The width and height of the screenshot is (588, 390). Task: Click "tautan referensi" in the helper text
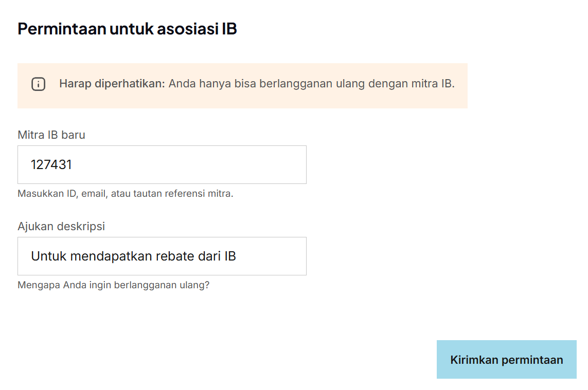click(160, 194)
